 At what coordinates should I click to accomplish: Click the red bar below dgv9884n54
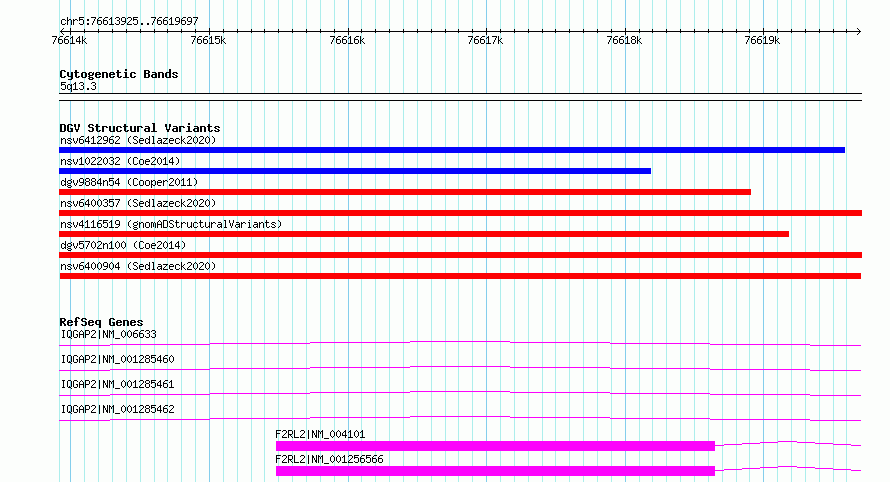click(x=405, y=192)
